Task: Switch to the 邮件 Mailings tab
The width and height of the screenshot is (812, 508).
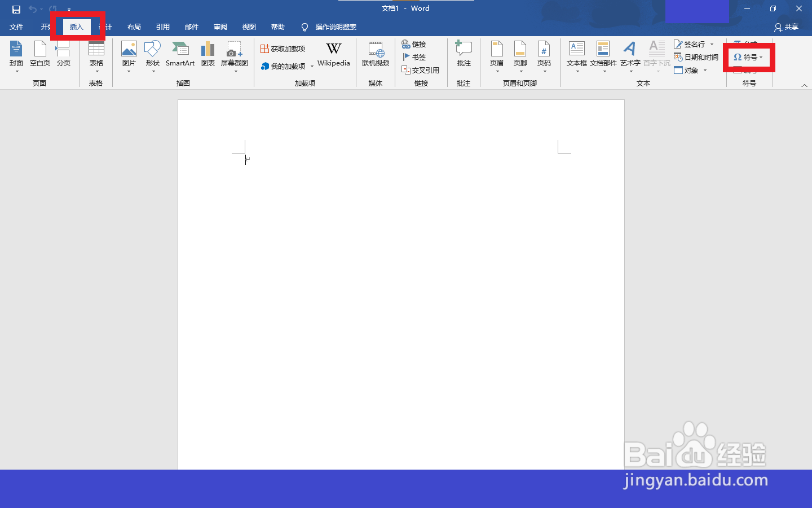Action: coord(192,27)
